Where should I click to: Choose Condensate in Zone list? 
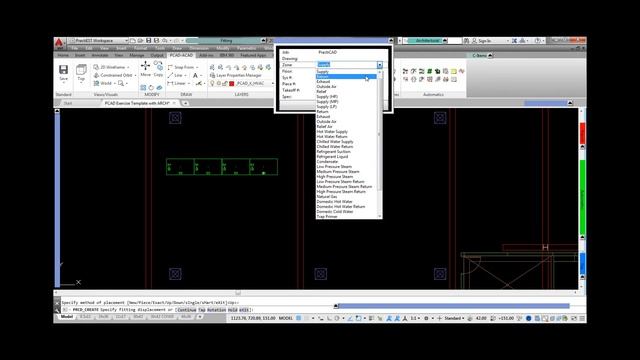(327, 162)
